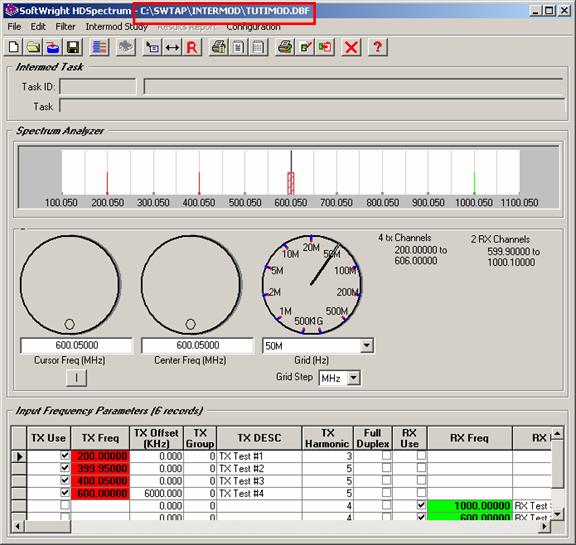The width and height of the screenshot is (576, 545).
Task: Open the text report page icon
Action: (239, 47)
